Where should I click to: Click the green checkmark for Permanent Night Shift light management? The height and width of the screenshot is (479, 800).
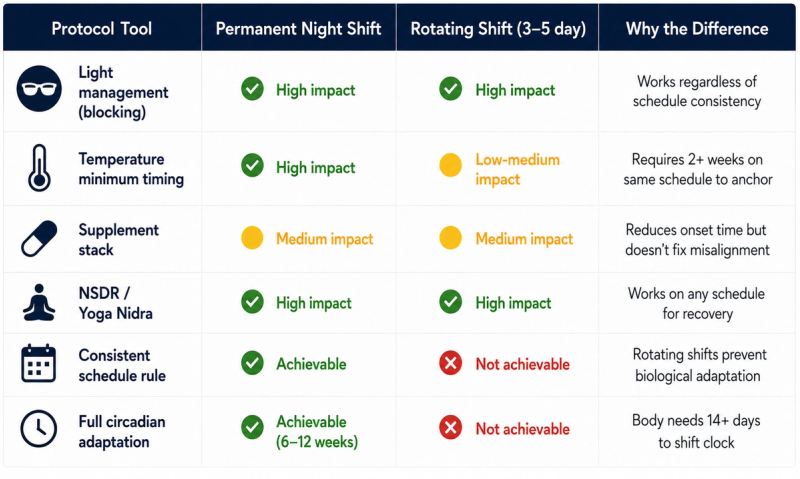click(x=253, y=89)
